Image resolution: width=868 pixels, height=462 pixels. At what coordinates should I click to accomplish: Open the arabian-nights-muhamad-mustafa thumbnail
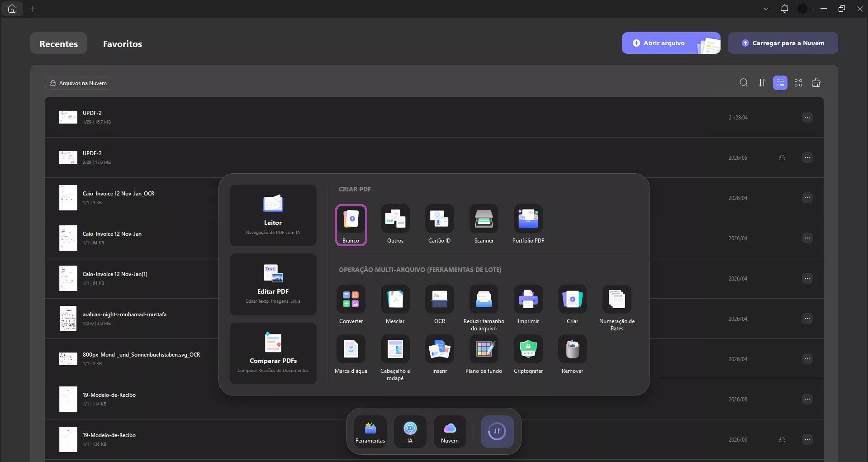[x=68, y=319]
